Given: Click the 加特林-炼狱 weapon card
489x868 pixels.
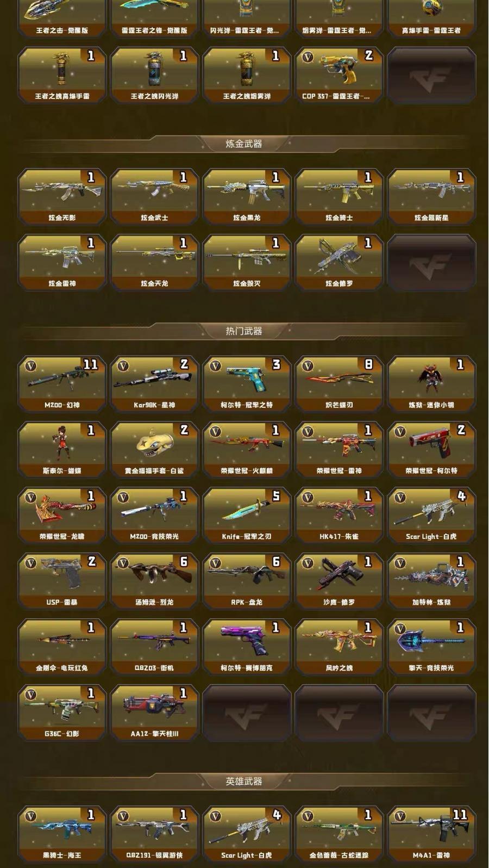Looking at the screenshot, I should (431, 581).
